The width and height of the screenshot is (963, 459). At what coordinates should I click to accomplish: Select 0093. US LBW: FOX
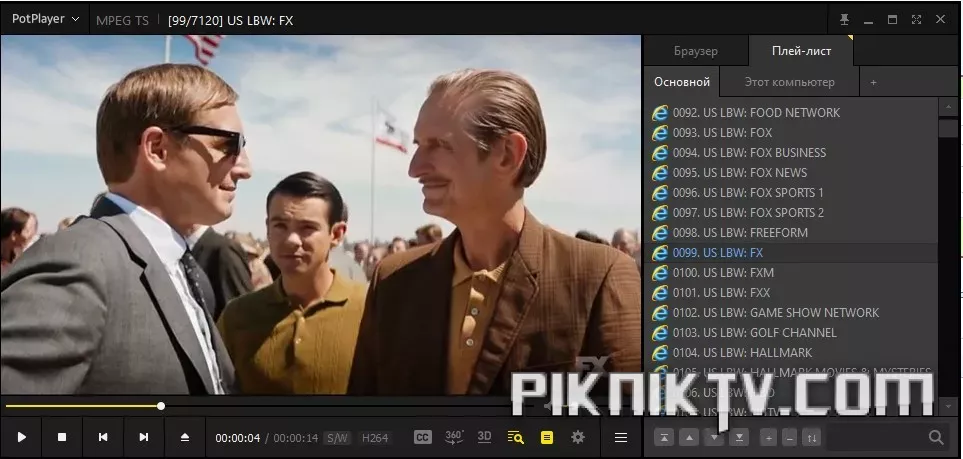791,133
